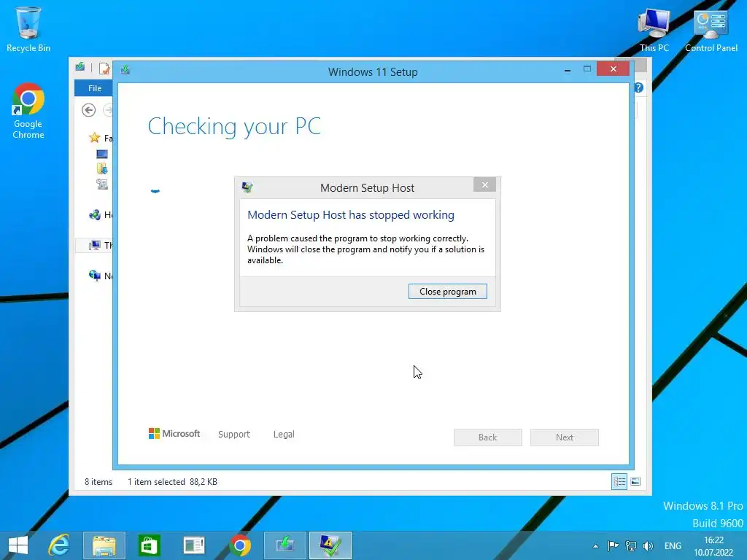
Task: Click the Close program button
Action: 447,292
